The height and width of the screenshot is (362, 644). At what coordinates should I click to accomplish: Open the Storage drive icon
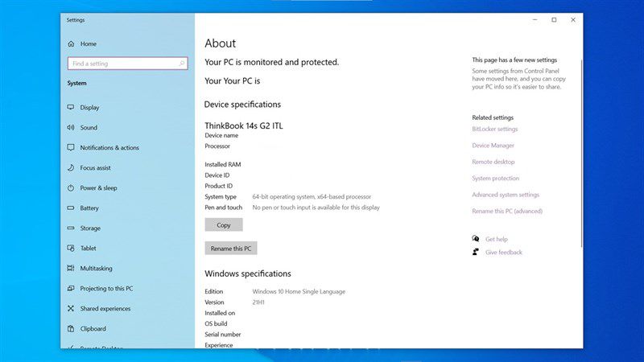pyautogui.click(x=71, y=228)
